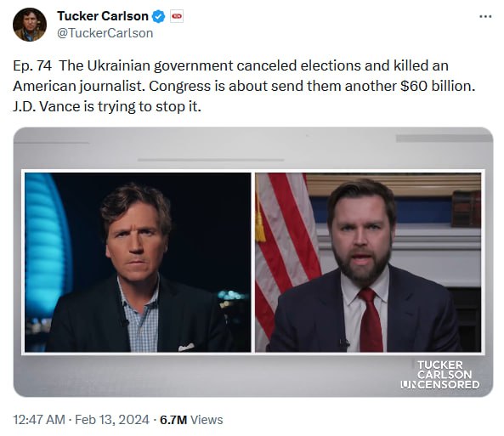The width and height of the screenshot is (504, 436).
Task: View the 6.7M Views count details
Action: tap(191, 420)
